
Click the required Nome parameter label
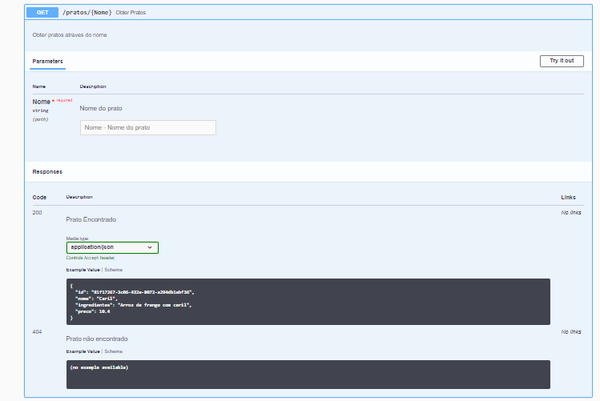[x=52, y=101]
